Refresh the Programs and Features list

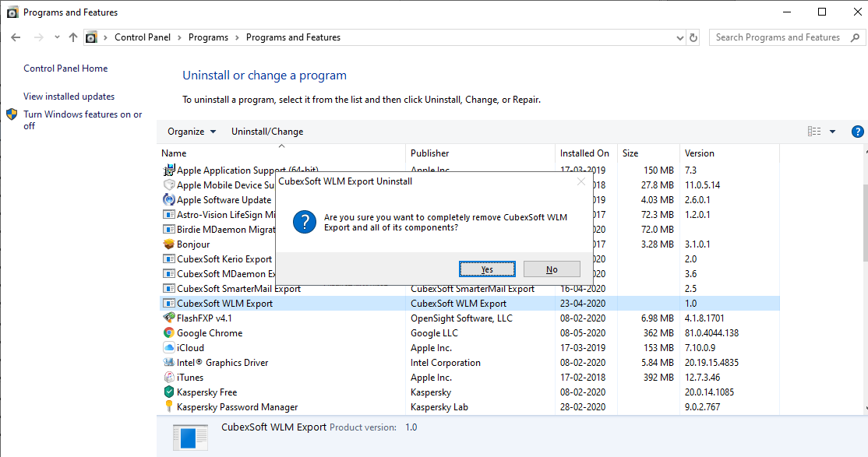point(693,37)
